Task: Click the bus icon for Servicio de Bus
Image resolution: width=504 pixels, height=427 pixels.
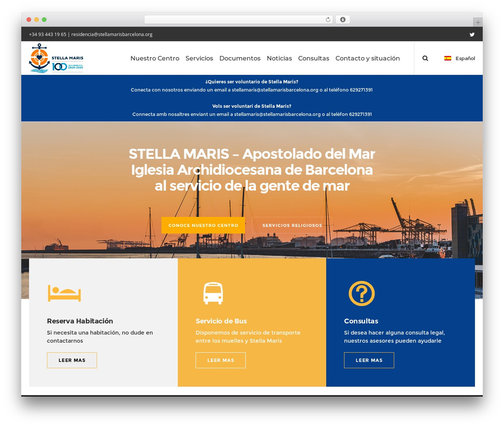Action: click(x=213, y=293)
